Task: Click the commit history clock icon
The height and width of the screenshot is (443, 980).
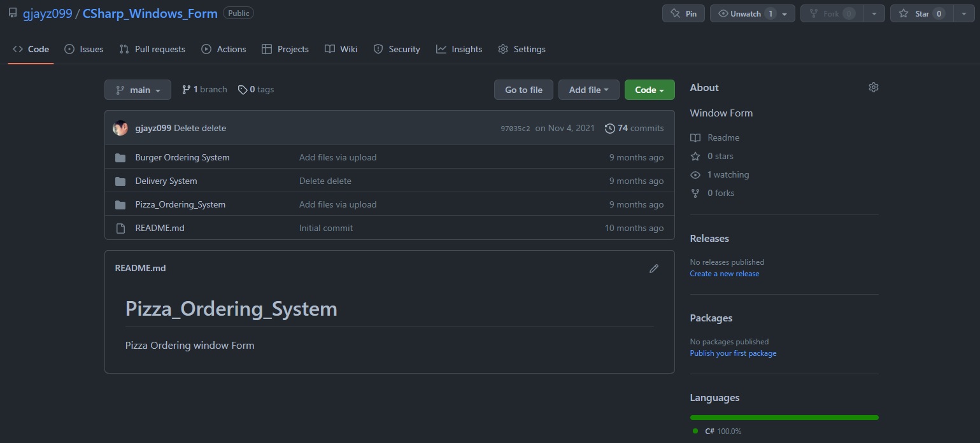Action: coord(609,129)
